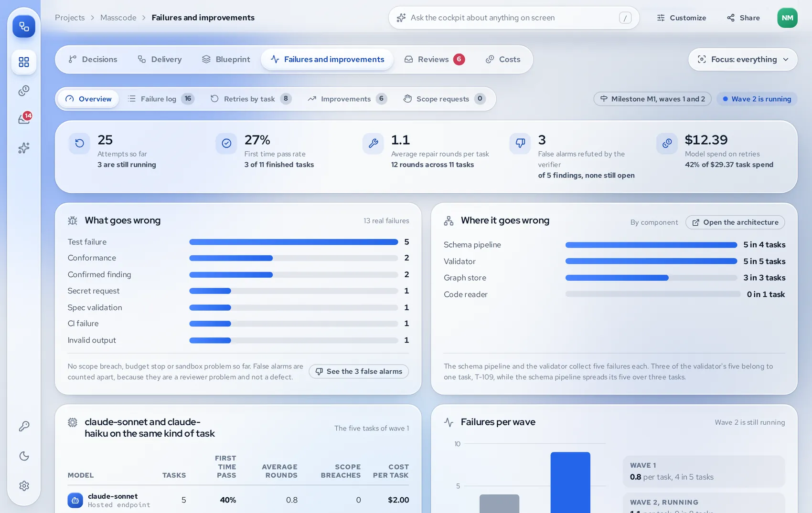Viewport: 812px width, 513px height.
Task: Click the Wave 2 is running status pill
Action: pyautogui.click(x=757, y=99)
